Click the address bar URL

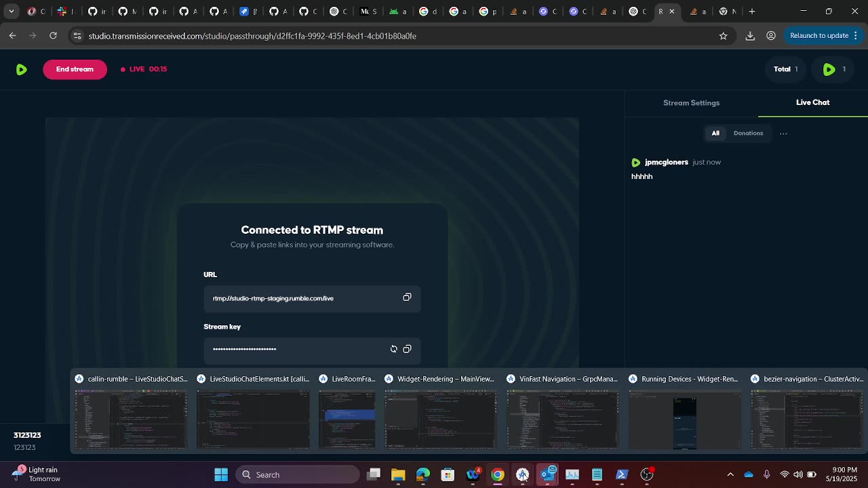[252, 36]
